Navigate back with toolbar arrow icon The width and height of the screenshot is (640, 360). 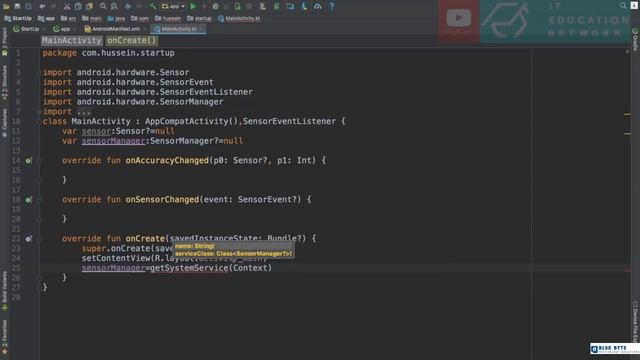pos(128,7)
